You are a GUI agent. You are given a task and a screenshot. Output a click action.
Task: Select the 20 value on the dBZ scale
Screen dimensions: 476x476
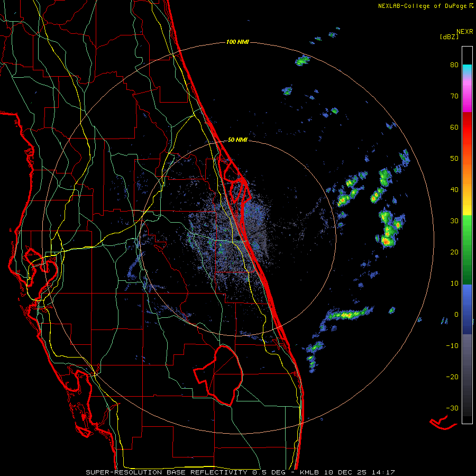tap(454, 252)
